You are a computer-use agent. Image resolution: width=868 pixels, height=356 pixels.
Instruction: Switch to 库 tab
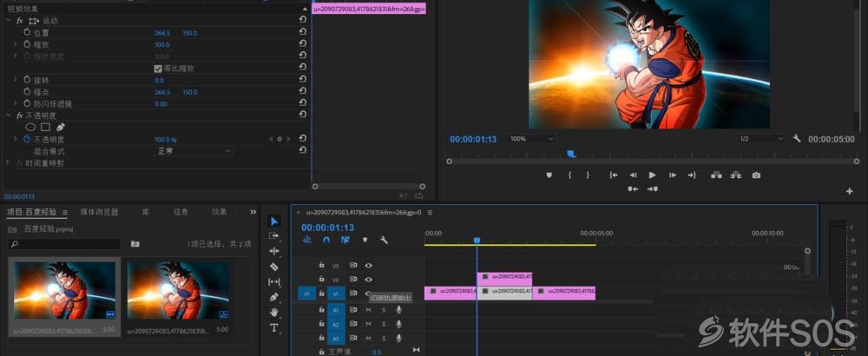point(146,212)
